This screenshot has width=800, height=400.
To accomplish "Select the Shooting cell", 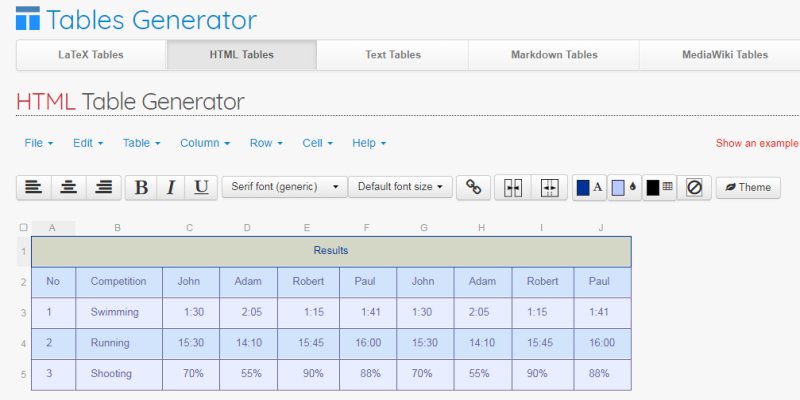I will [119, 374].
